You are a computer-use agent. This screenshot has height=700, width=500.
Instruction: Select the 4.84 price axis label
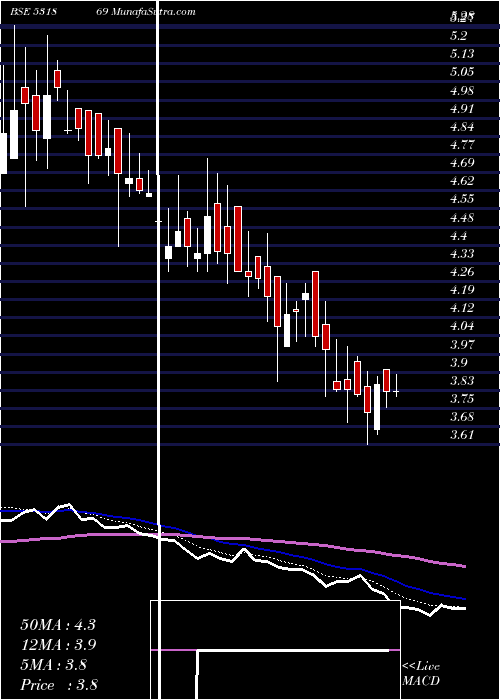(x=462, y=127)
